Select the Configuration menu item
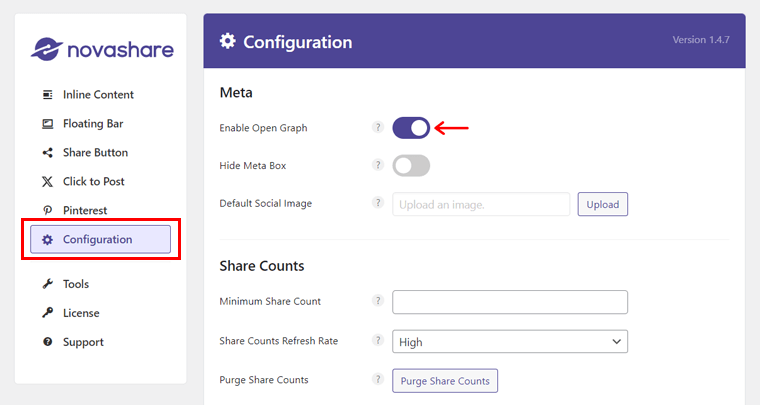 pos(101,239)
